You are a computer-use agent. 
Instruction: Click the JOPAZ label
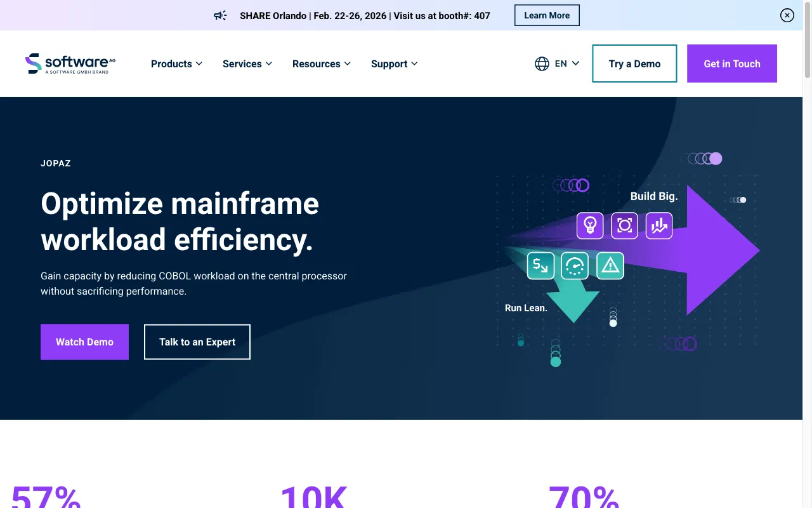coord(56,163)
